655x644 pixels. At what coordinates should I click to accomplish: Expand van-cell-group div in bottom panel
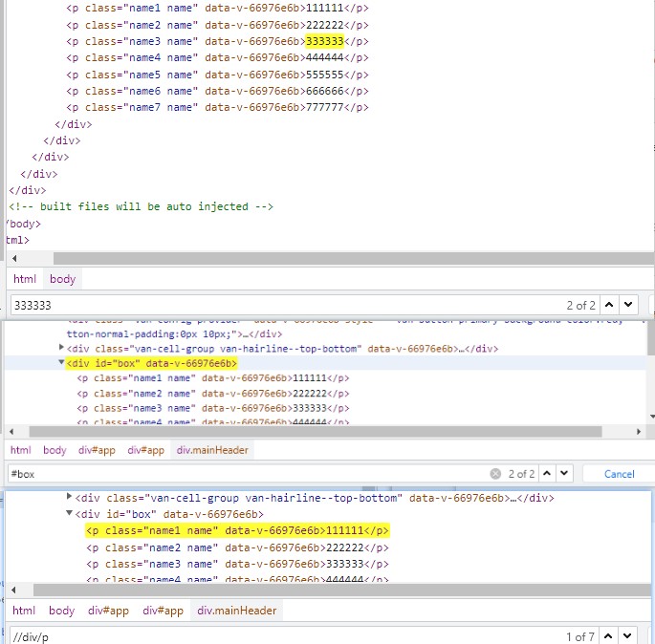click(x=70, y=497)
